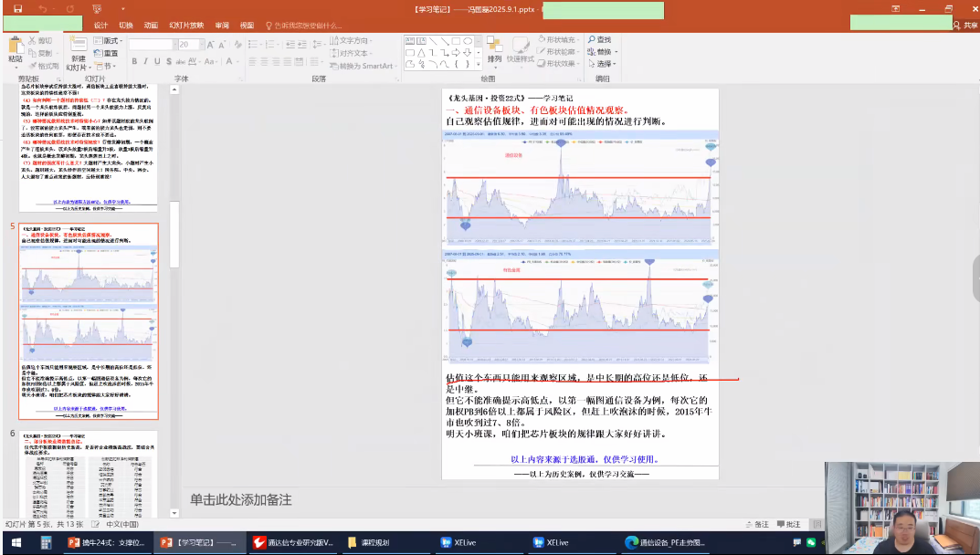Click the Cut (剪切) scissors icon
The height and width of the screenshot is (555, 980).
(32, 41)
